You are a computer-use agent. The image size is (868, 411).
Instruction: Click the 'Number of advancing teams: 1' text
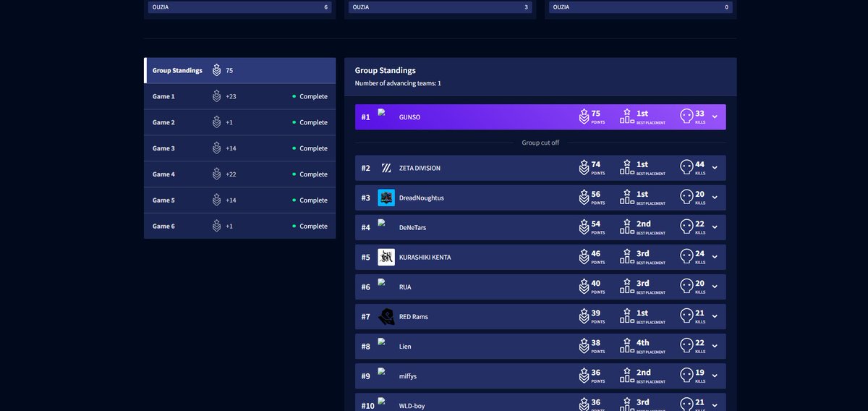[398, 83]
